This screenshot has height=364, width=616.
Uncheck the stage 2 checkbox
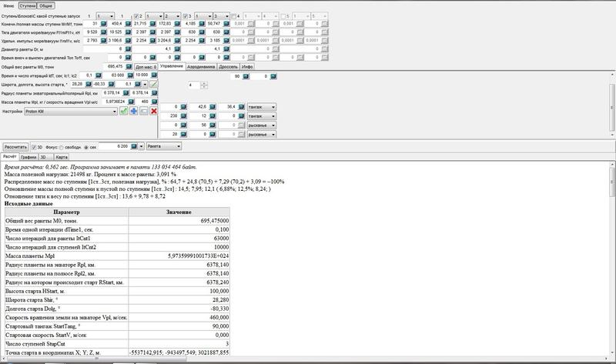[x=136, y=16]
